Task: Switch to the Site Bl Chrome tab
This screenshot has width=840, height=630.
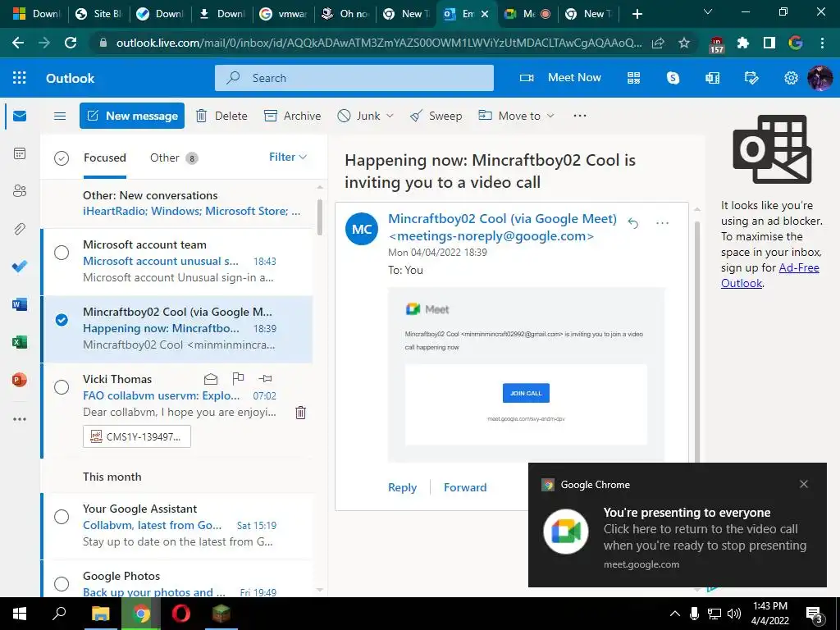Action: (x=98, y=14)
